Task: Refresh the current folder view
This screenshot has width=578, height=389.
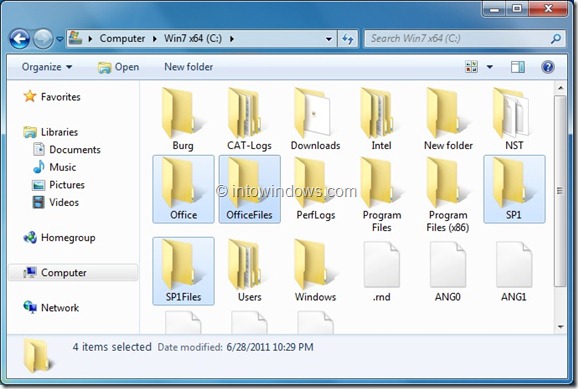Action: [x=348, y=39]
